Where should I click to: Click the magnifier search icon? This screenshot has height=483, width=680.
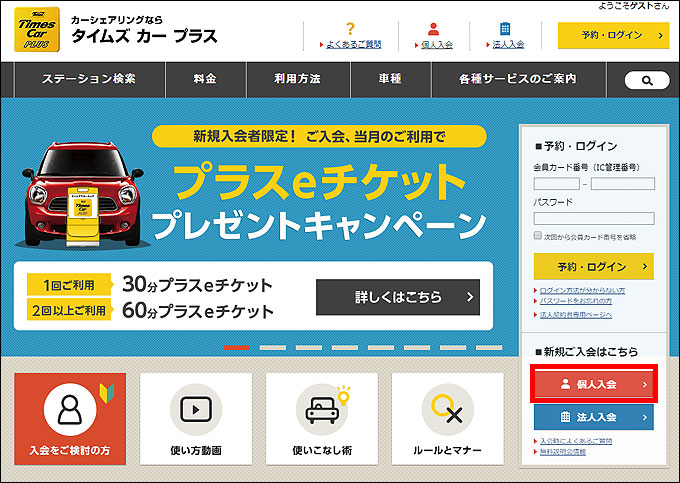click(x=647, y=80)
